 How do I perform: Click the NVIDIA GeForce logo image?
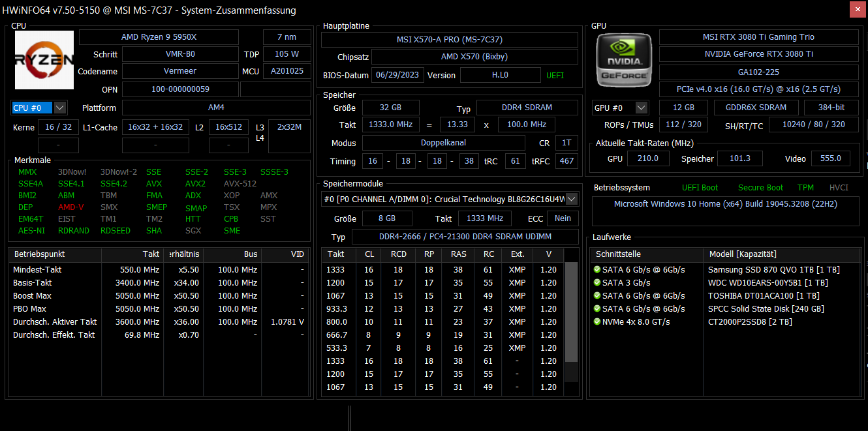coord(625,61)
